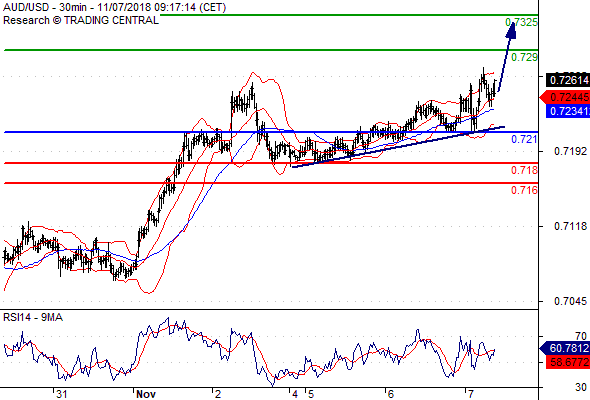Click the 0.7045 price axis value
590x400 pixels.
[x=570, y=301]
